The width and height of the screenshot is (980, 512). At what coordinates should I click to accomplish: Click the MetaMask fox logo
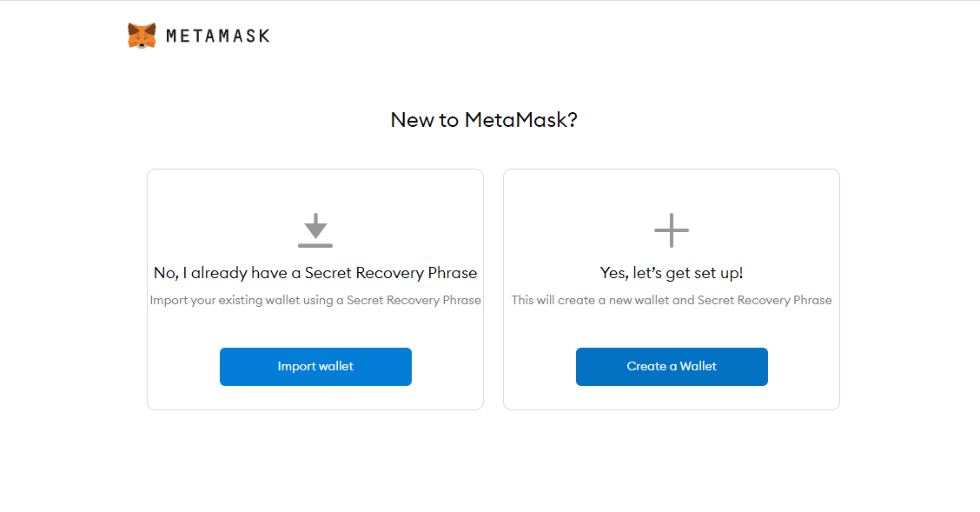point(142,36)
